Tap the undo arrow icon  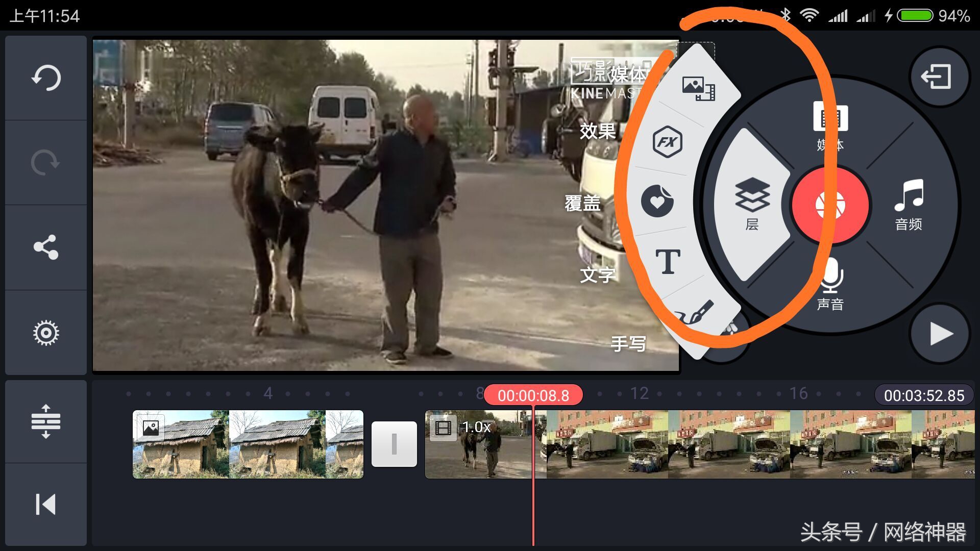pyautogui.click(x=46, y=78)
